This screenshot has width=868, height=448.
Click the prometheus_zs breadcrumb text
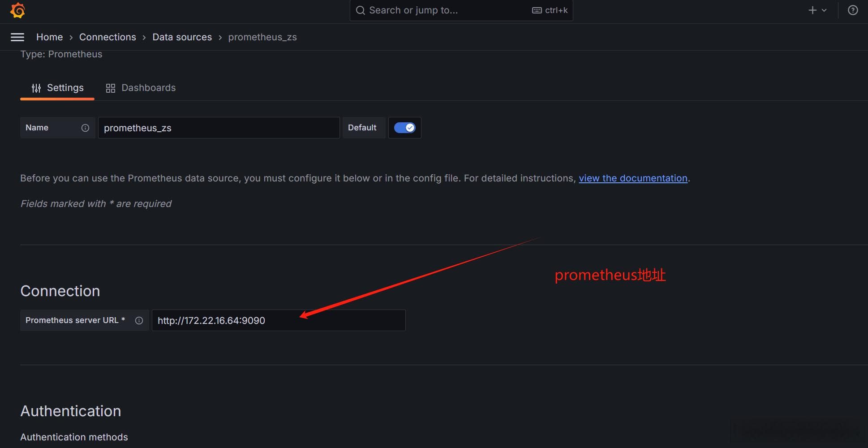[x=262, y=37]
